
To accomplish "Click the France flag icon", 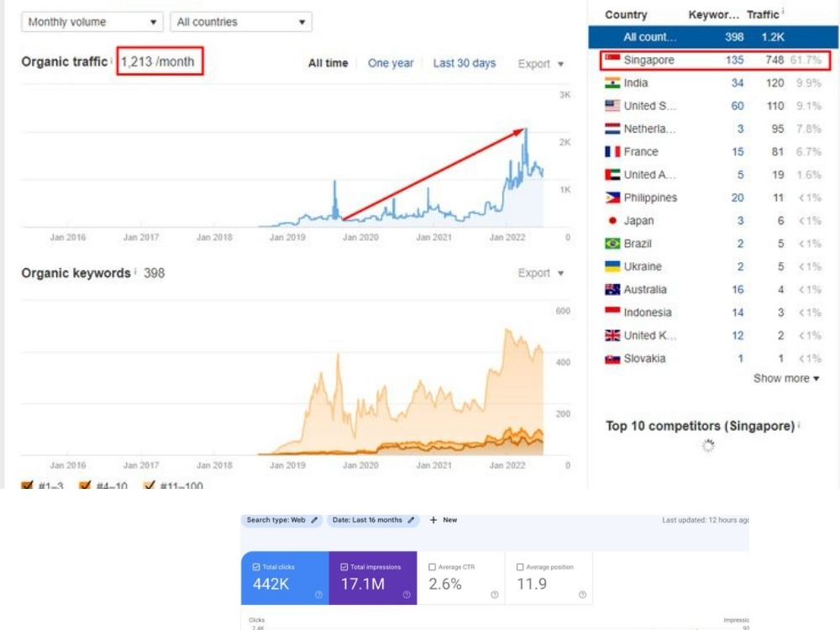I will [x=612, y=151].
